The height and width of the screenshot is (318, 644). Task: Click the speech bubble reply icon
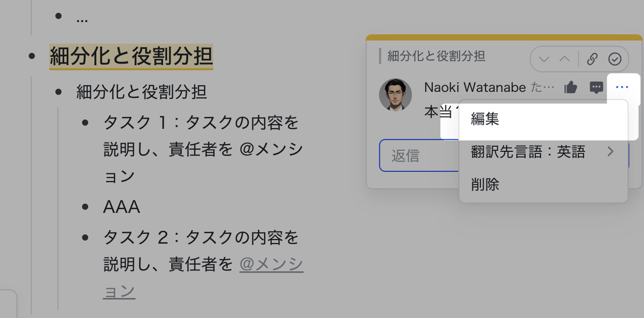(596, 88)
